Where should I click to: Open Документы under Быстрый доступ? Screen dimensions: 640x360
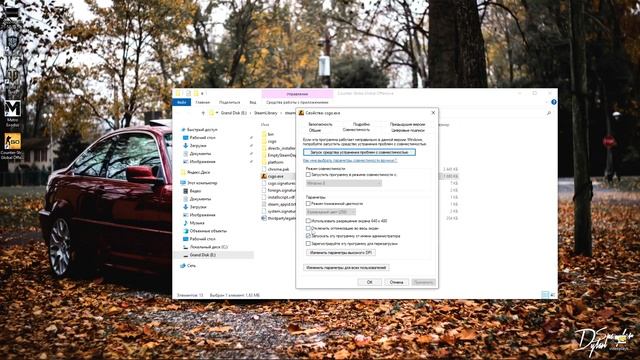click(x=197, y=153)
